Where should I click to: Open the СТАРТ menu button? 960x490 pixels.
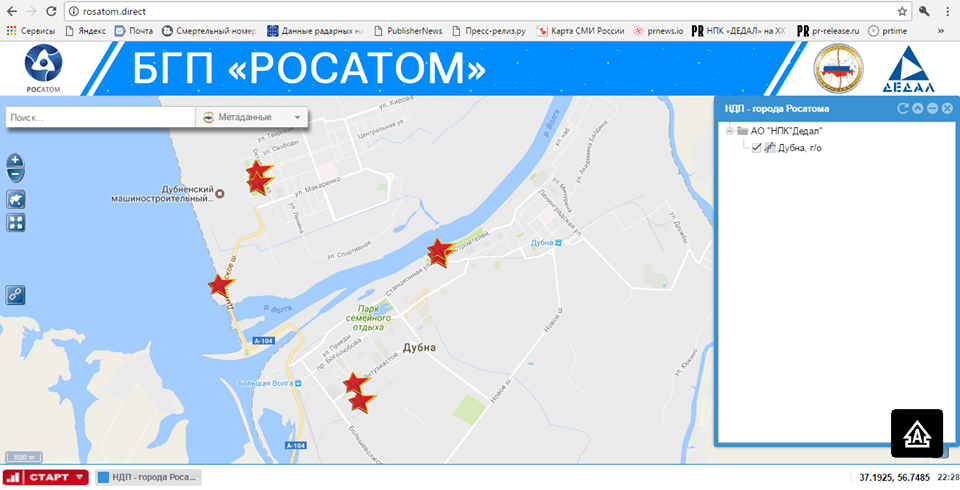46,477
